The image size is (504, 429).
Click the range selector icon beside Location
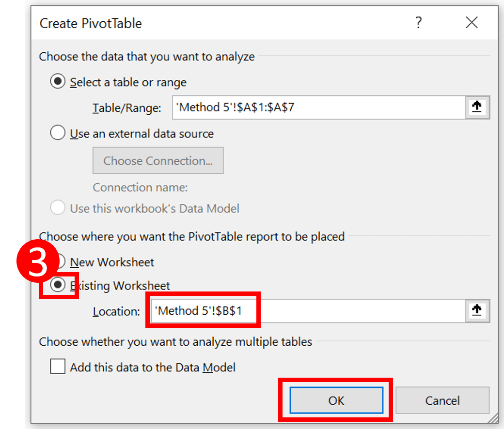[477, 311]
